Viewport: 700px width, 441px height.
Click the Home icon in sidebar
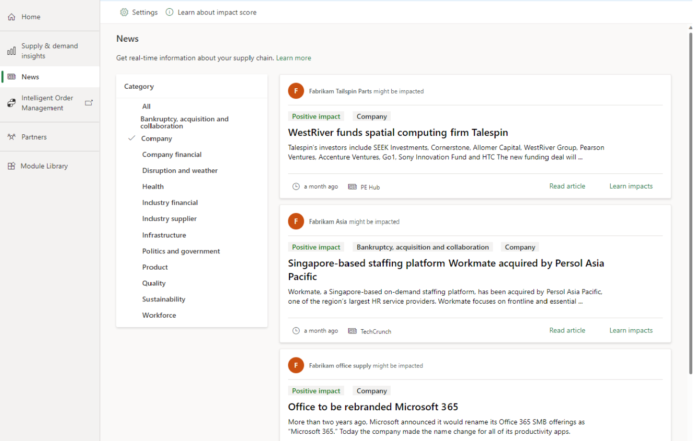pyautogui.click(x=12, y=17)
